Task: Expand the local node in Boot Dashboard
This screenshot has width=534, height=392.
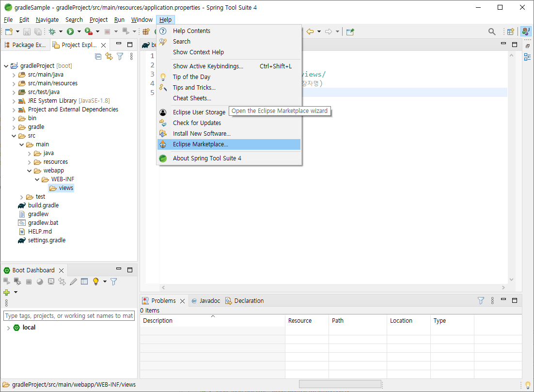Action: [8, 328]
